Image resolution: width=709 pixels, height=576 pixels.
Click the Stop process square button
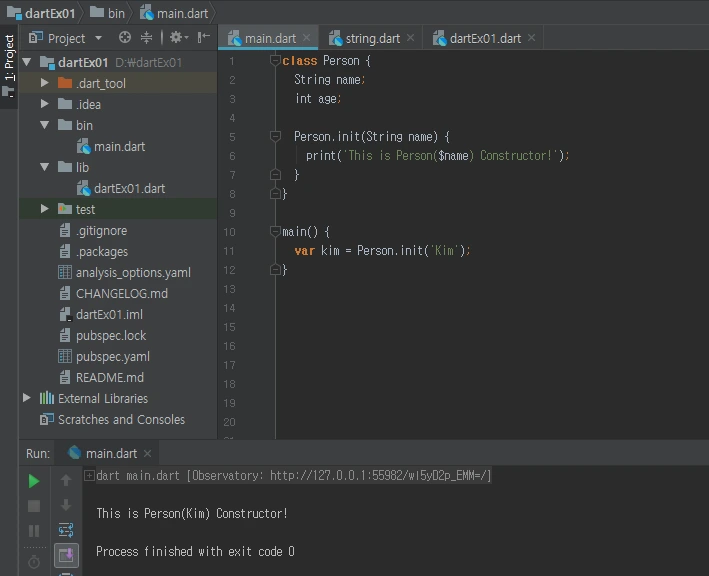[x=34, y=506]
